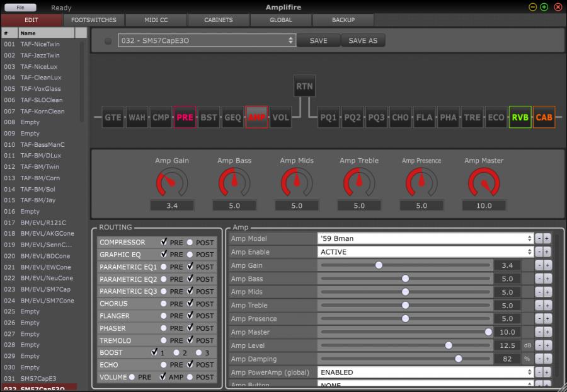The width and height of the screenshot is (567, 392).
Task: Open the preset dropdown 032 - SM57CapE3O
Action: point(207,40)
